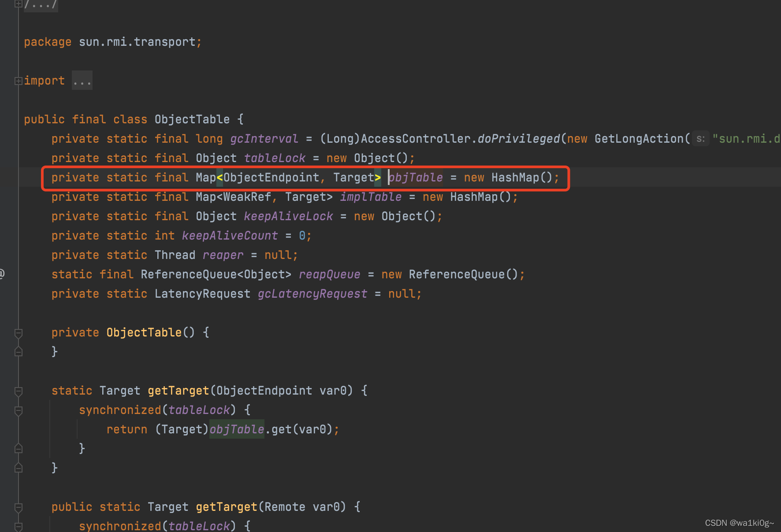Click the keepAliveCount field name
This screenshot has width=781, height=532.
tap(230, 236)
